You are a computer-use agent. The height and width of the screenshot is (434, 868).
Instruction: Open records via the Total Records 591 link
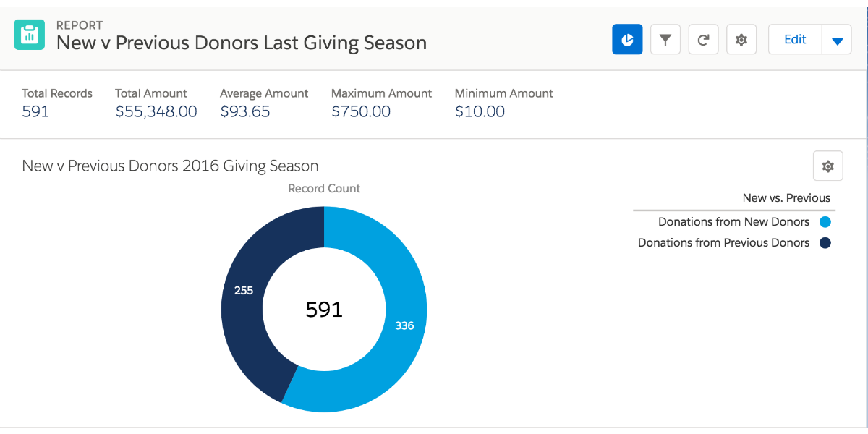point(35,111)
